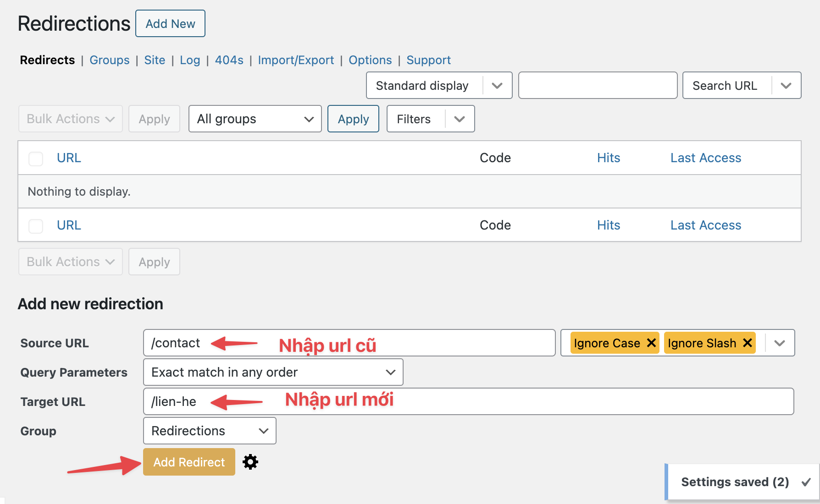
Task: Sort by Hits in the table footer
Action: pyautogui.click(x=609, y=225)
